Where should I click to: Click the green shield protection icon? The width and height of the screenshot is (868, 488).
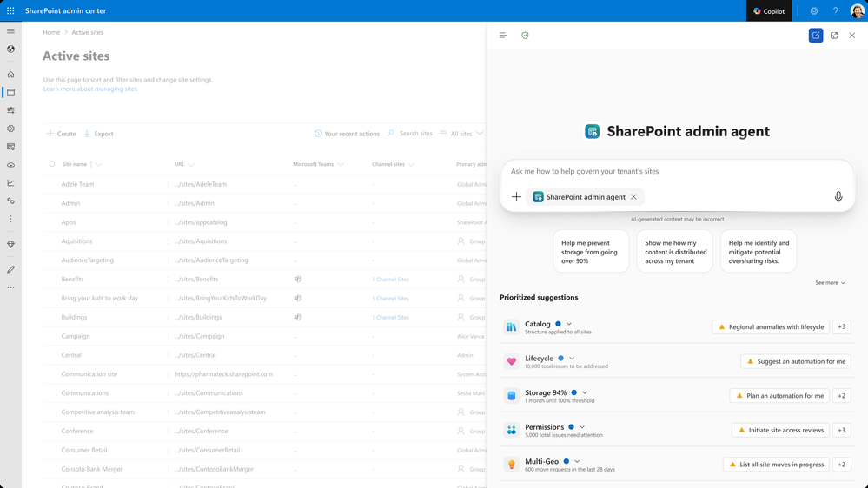pyautogui.click(x=525, y=36)
